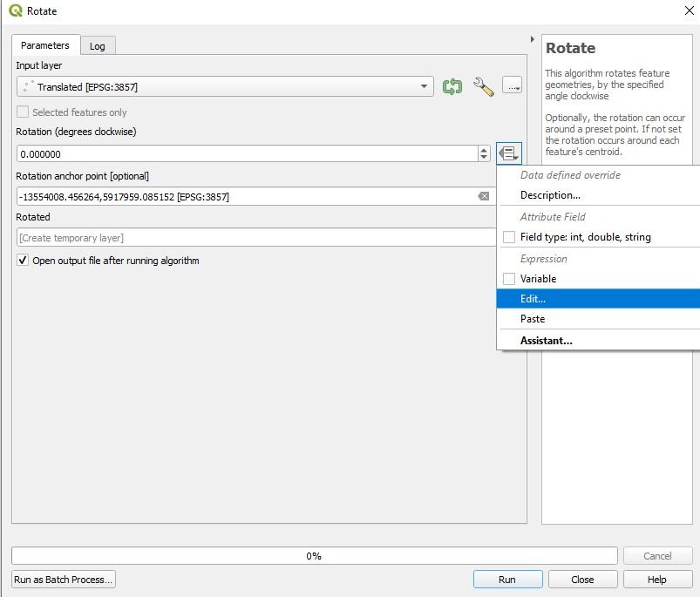Check the Variable expression option

(x=509, y=279)
